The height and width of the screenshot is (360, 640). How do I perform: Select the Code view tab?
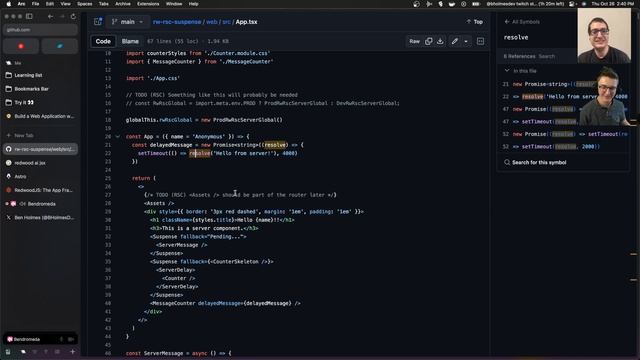coord(103,41)
